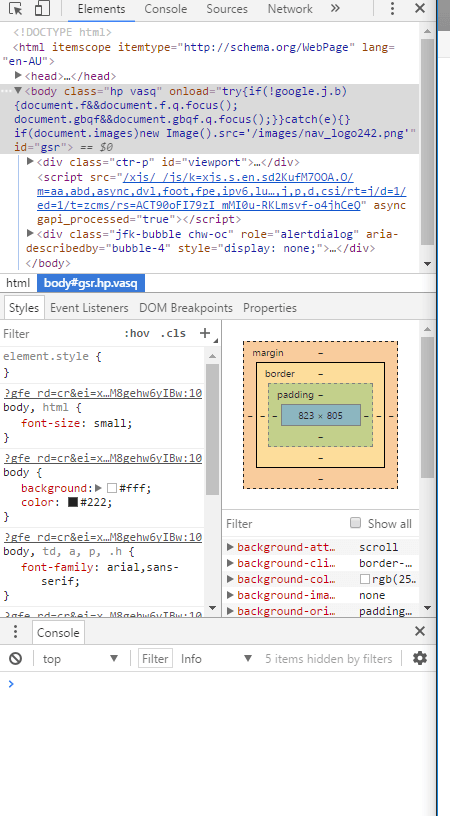Clear the console with the ban icon
This screenshot has width=450, height=816.
[16, 659]
